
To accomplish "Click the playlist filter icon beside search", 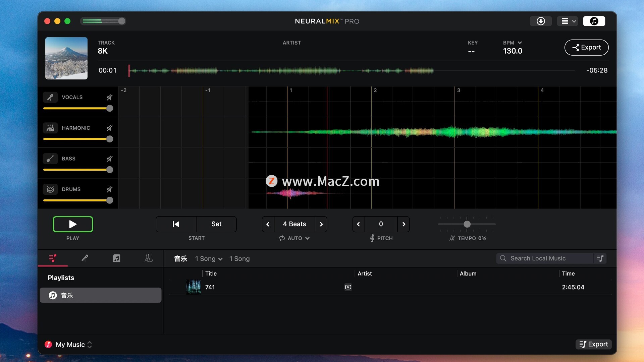I will point(600,258).
